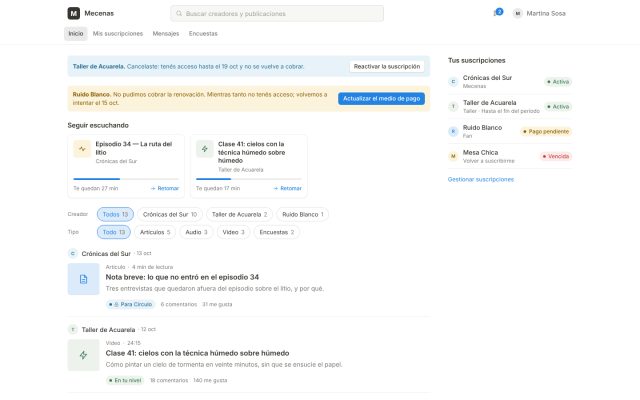Click Volver a suscribirme under Mesa Chica

(489, 161)
